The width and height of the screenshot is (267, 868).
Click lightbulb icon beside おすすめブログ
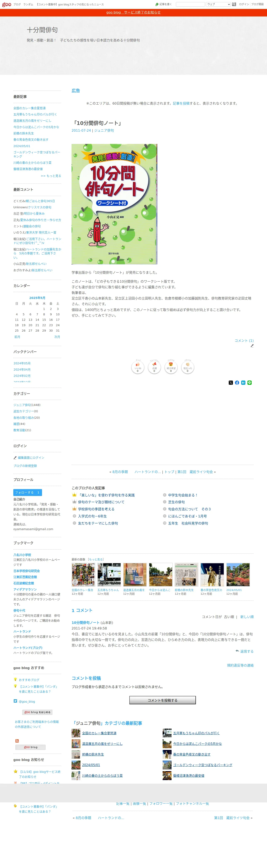pos(15,679)
